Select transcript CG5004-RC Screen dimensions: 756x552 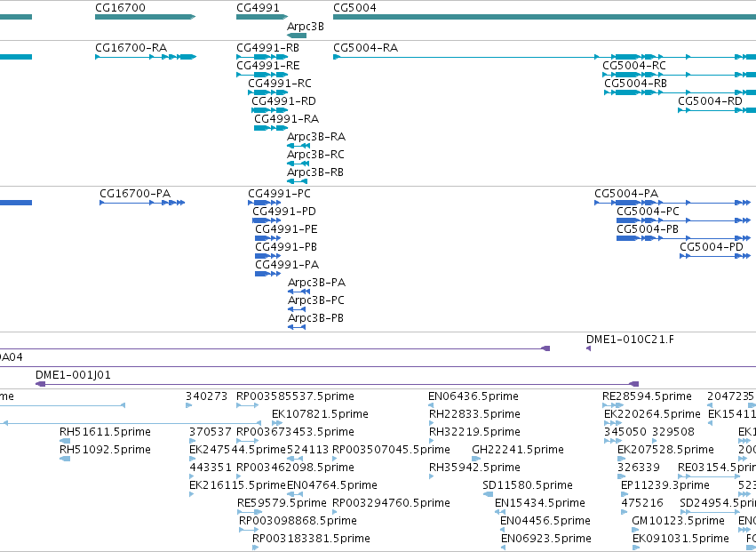pyautogui.click(x=634, y=66)
